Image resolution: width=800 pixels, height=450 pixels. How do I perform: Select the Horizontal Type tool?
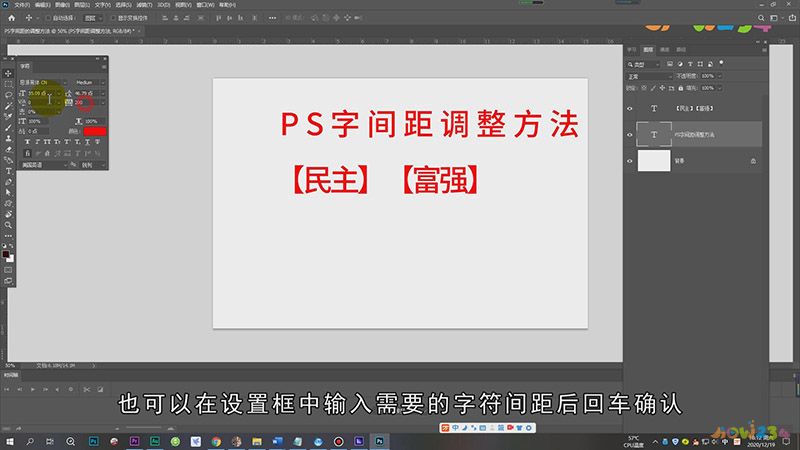click(8, 171)
